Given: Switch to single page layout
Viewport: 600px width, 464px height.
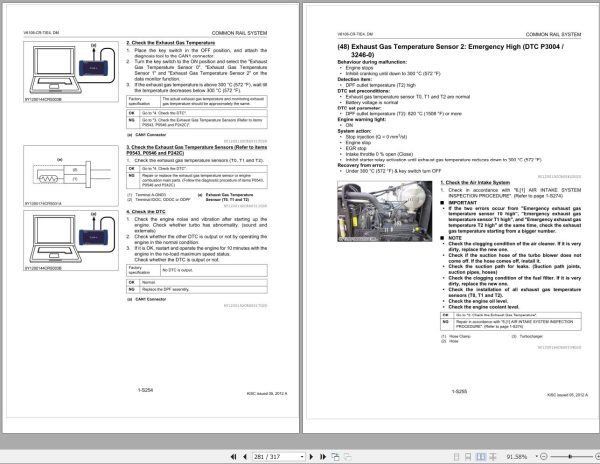Looking at the screenshot, I should 456,457.
